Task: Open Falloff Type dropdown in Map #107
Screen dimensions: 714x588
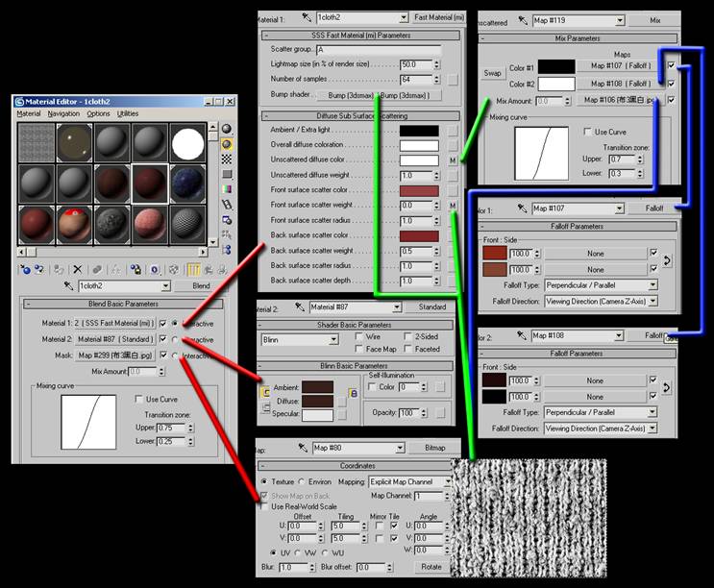Action: [652, 285]
